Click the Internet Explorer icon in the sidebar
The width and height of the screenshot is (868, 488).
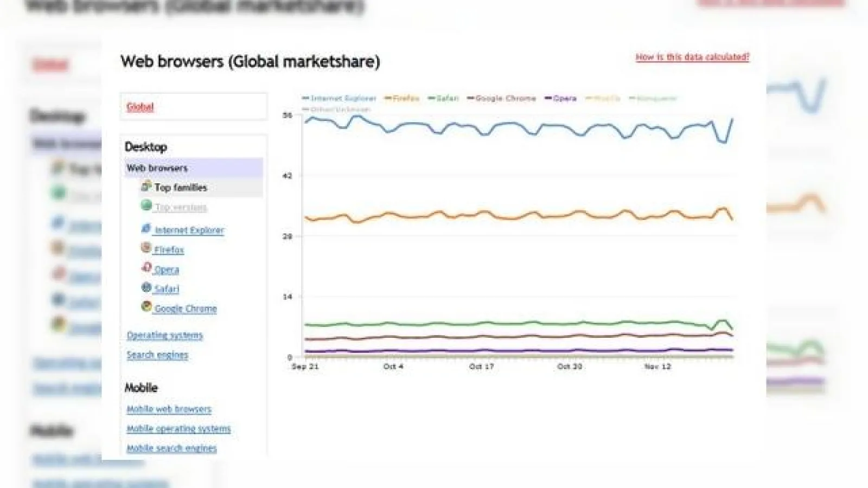point(146,229)
